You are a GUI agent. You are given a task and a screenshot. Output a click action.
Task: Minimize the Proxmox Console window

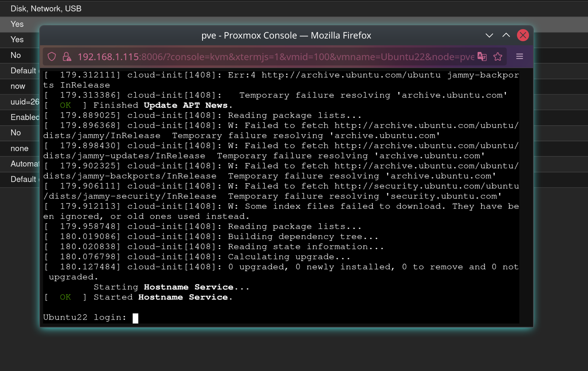[x=489, y=35]
